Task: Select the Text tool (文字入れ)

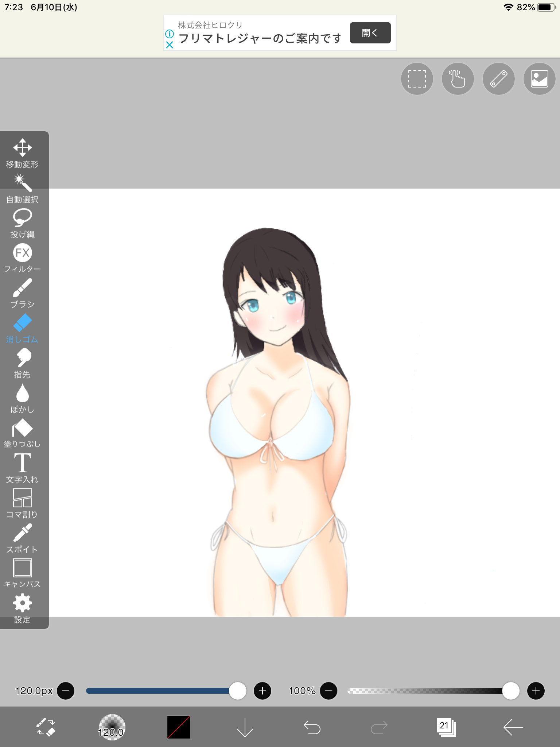Action: (22, 468)
